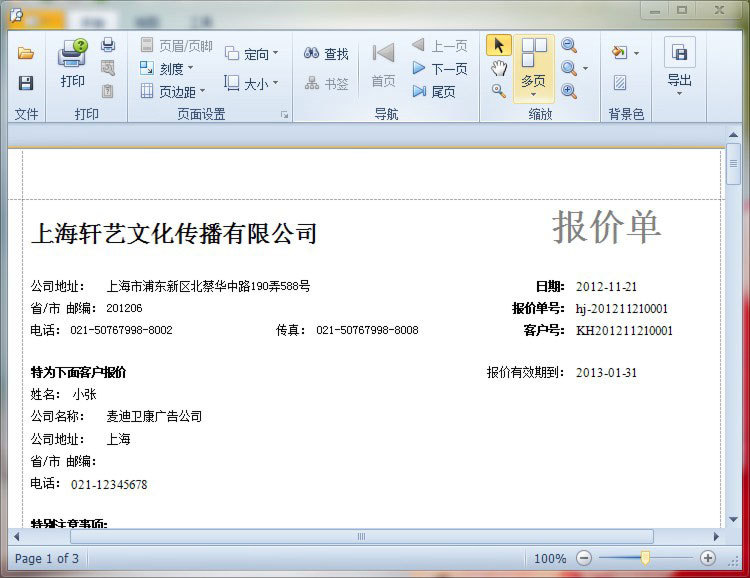The image size is (750, 578).
Task: Click the watermark hatch icon
Action: (619, 83)
